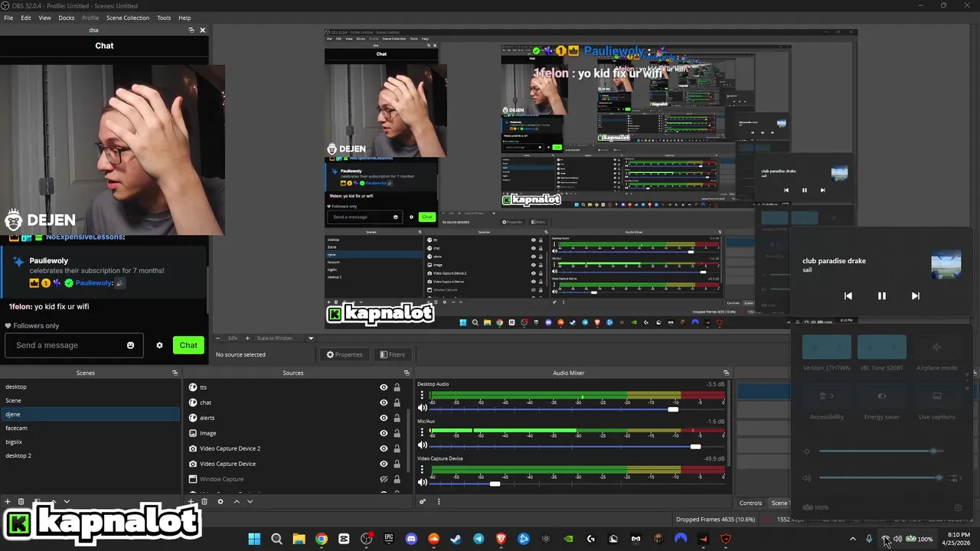Screen dimensions: 980x551
Task: Open the Tools menu
Action: pyautogui.click(x=164, y=18)
